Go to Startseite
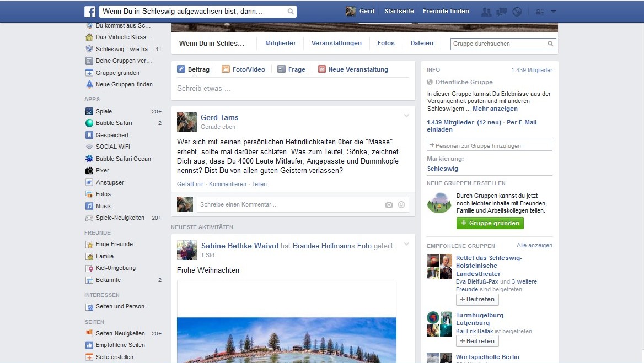 (x=399, y=12)
